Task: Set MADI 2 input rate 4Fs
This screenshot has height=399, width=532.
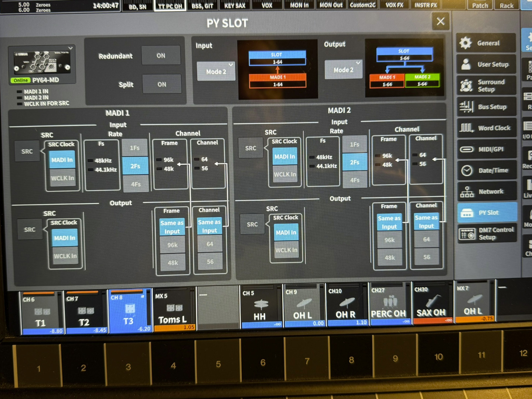Action: [355, 180]
